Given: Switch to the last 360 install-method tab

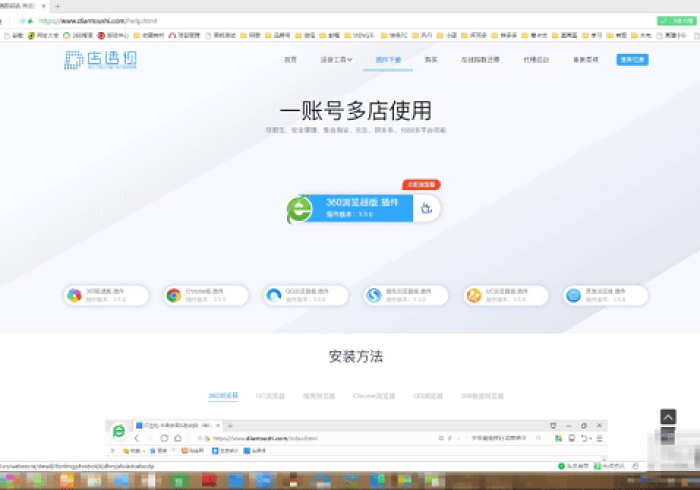Looking at the screenshot, I should pyautogui.click(x=482, y=396).
